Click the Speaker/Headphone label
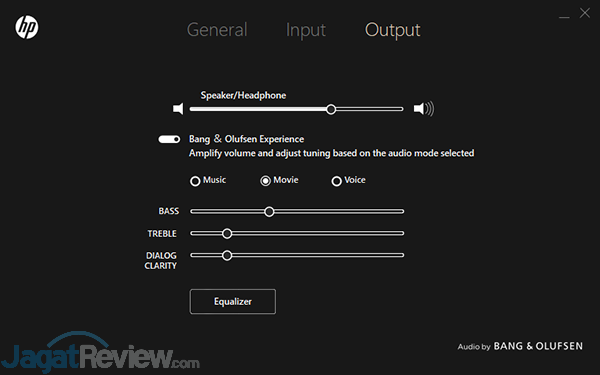This screenshot has width=600, height=375. (243, 95)
